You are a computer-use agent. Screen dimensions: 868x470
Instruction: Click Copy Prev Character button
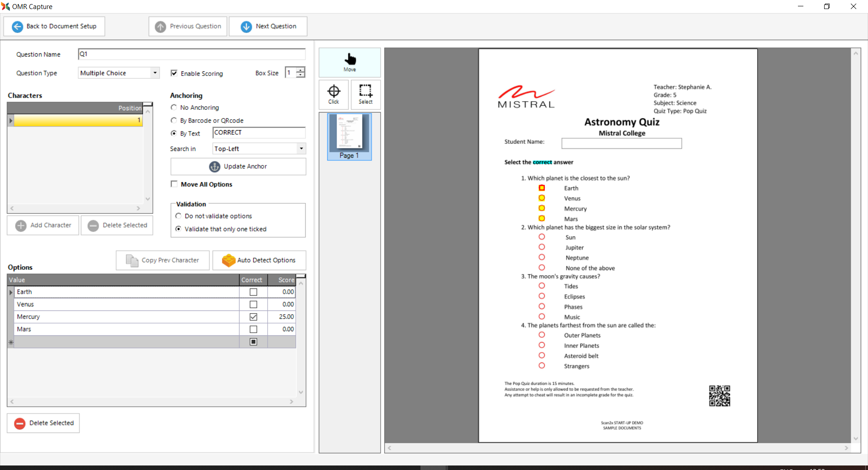(x=163, y=260)
